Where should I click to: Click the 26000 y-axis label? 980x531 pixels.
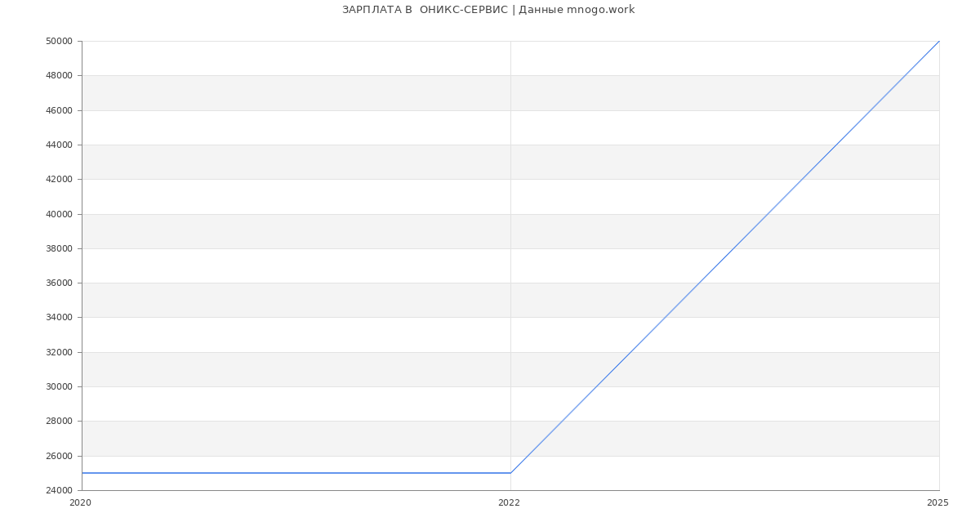tap(60, 456)
